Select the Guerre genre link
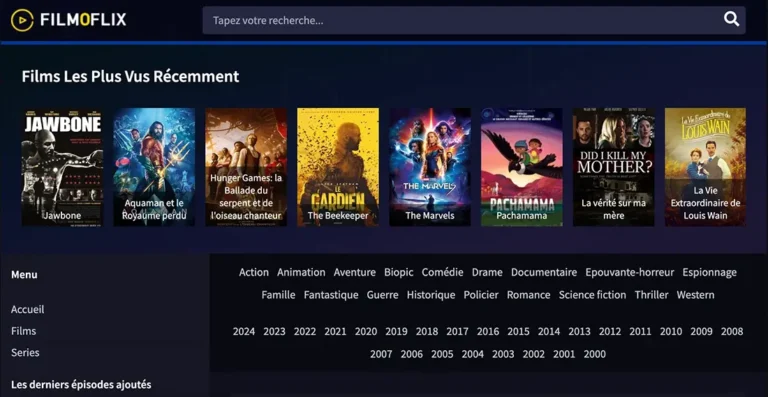Viewport: 768px width, 397px height. pos(383,295)
